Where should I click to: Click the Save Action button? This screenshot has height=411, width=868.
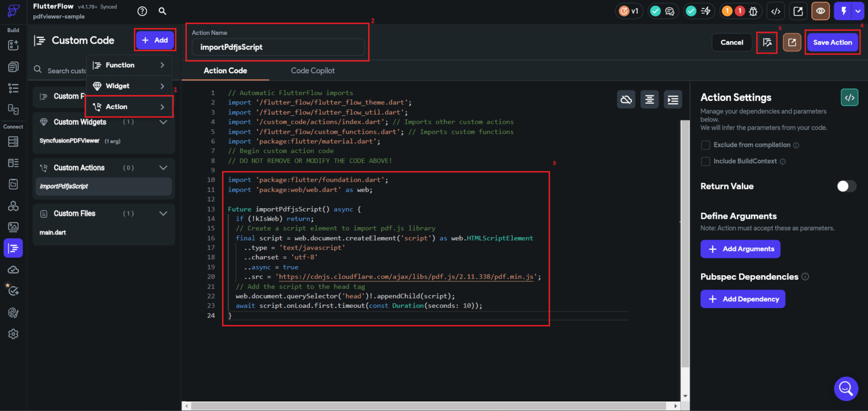[832, 42]
